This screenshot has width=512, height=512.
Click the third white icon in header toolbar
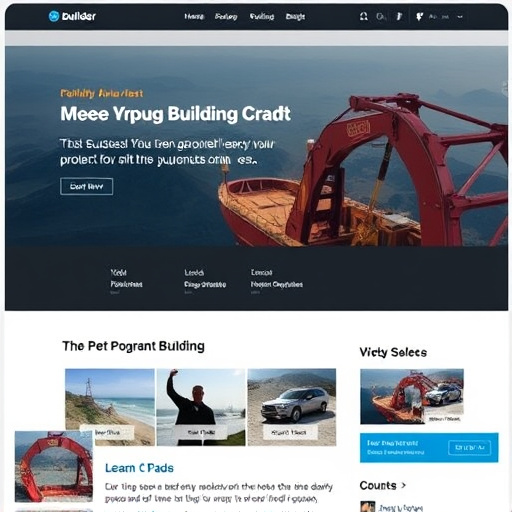pyautogui.click(x=399, y=16)
